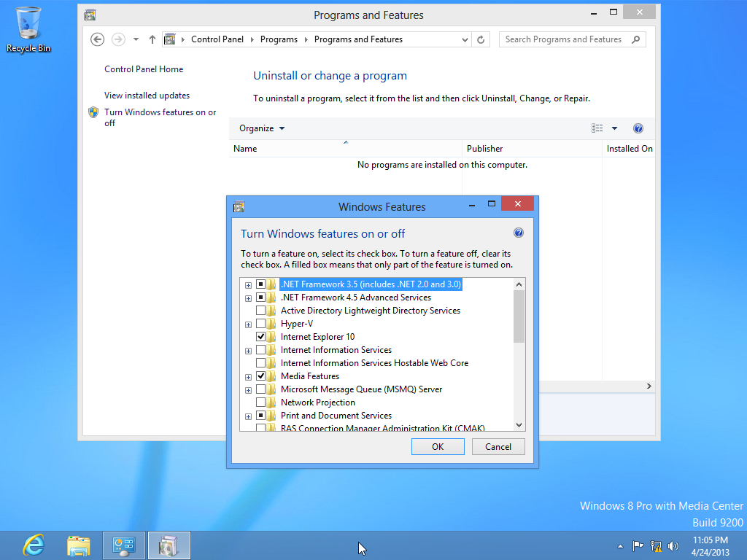The image size is (747, 560).
Task: Check Internet Information Services Hostable Web Core
Action: 260,363
